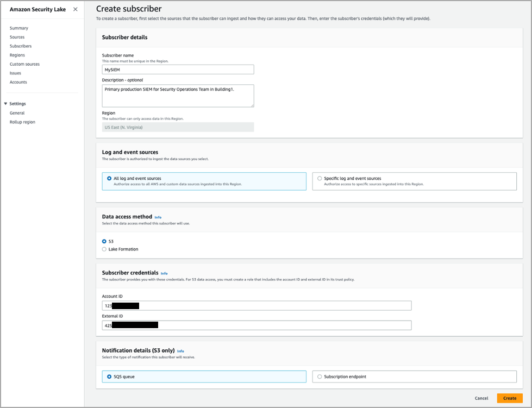
Task: Open the Subscribers page
Action: 20,46
